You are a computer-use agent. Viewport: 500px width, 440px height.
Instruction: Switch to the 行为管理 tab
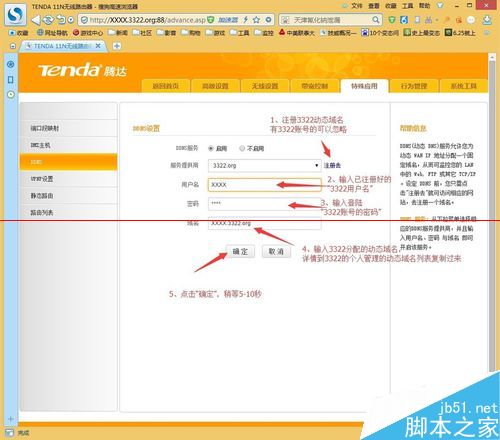coord(414,86)
